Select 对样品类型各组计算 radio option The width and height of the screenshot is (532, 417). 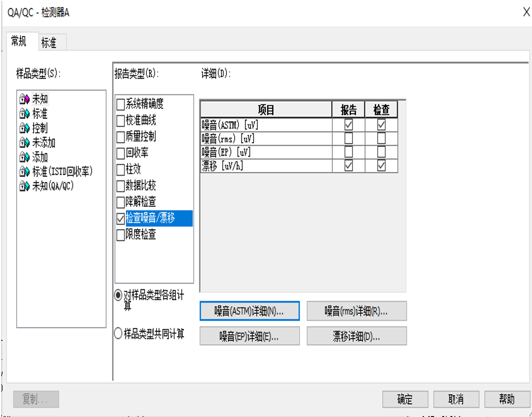tap(118, 295)
